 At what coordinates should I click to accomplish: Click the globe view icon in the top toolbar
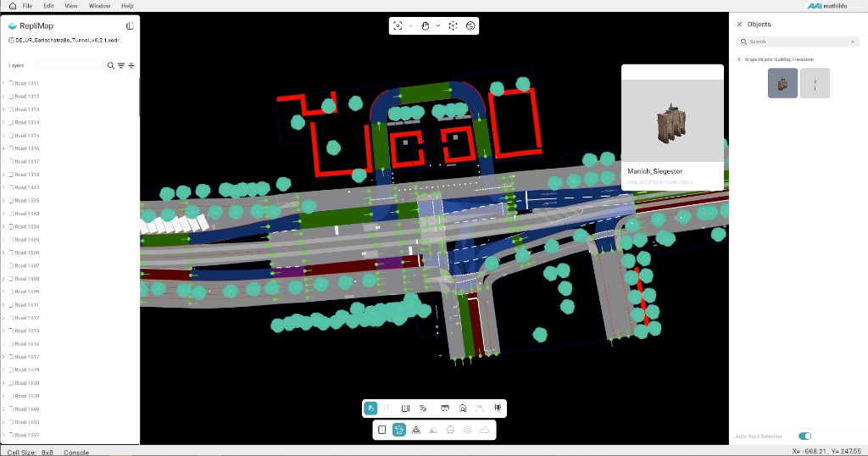470,26
